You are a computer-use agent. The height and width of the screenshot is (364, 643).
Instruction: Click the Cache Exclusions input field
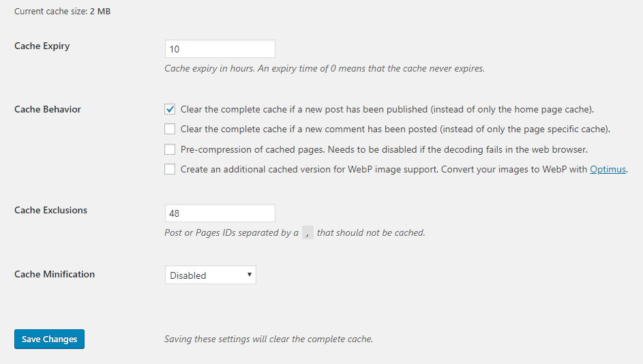click(x=220, y=213)
